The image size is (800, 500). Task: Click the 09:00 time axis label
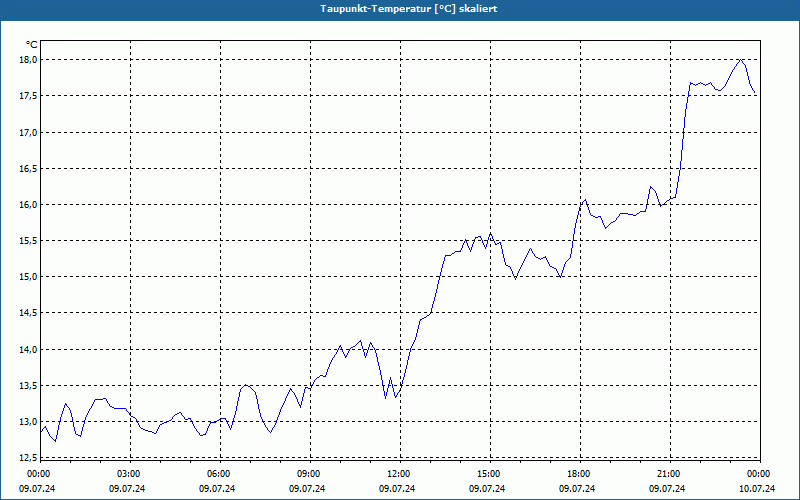click(x=310, y=474)
